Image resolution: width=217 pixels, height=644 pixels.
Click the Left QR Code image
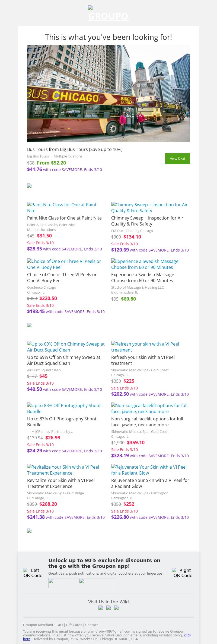33,573
